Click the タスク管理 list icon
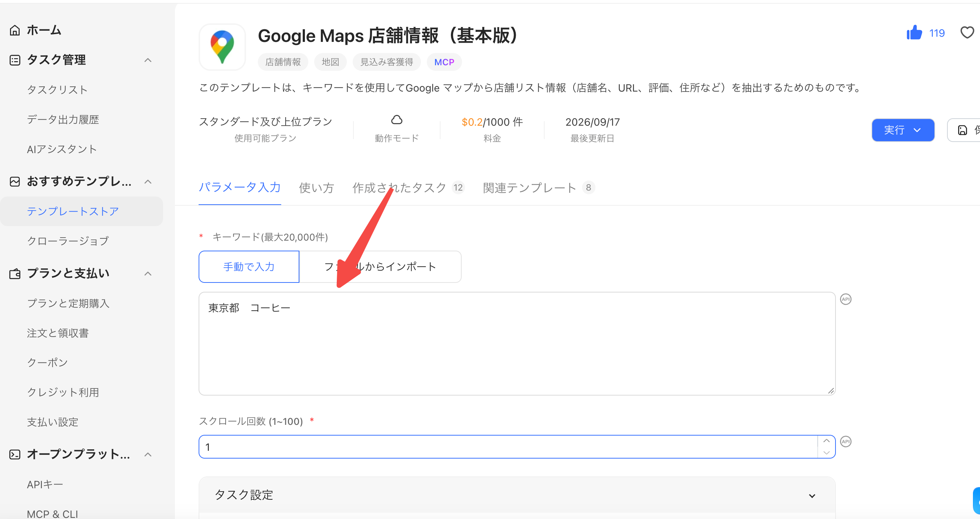This screenshot has height=519, width=980. (14, 60)
